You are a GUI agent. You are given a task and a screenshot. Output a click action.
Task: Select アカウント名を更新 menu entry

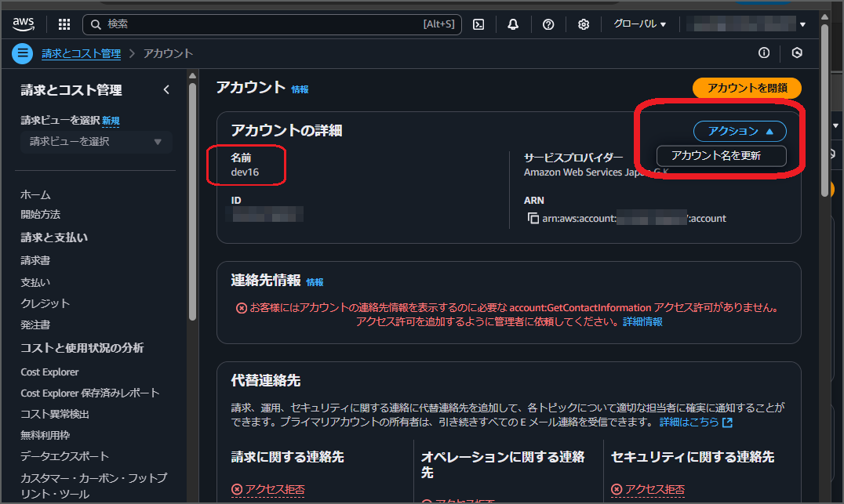pos(722,155)
